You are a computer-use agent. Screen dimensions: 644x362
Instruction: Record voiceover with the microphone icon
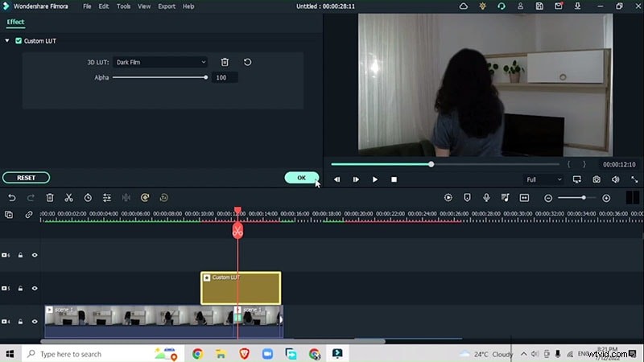pos(486,197)
